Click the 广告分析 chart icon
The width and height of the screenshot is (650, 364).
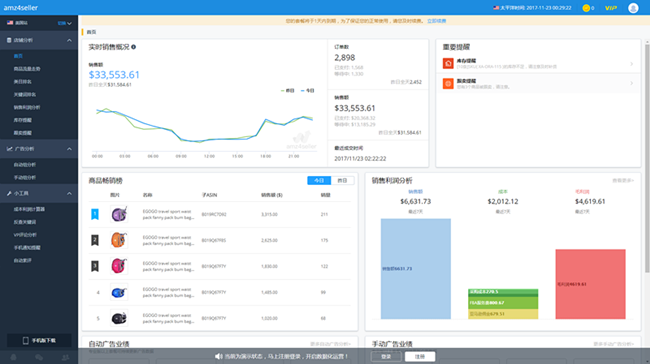[10, 149]
